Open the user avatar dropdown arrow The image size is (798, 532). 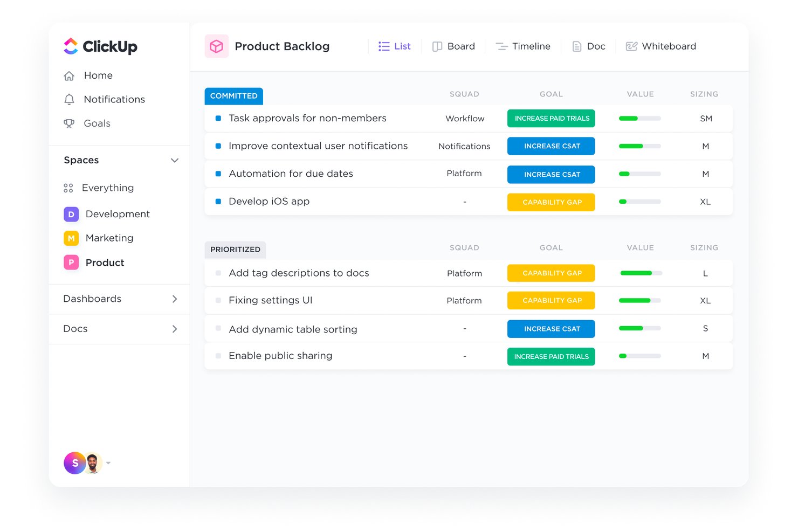pos(108,463)
